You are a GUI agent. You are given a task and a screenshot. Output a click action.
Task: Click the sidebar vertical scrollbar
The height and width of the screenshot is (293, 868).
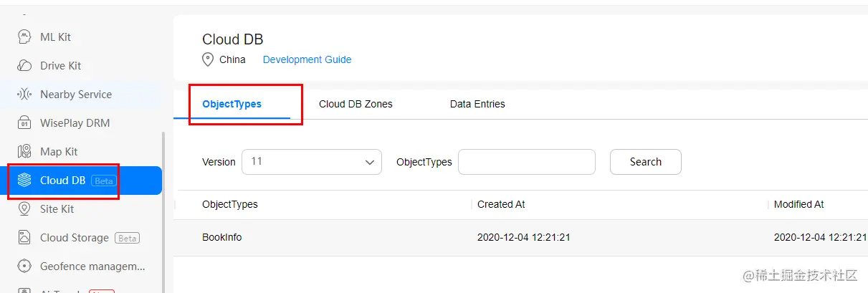163,211
